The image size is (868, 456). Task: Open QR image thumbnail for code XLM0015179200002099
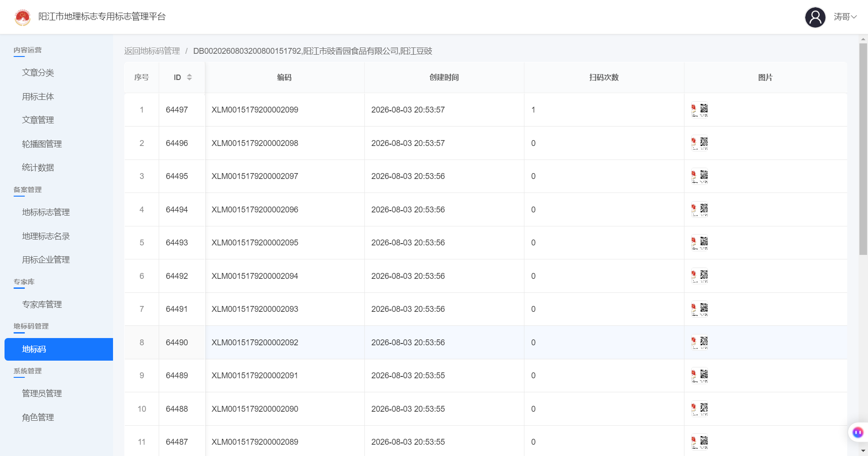pyautogui.click(x=699, y=110)
